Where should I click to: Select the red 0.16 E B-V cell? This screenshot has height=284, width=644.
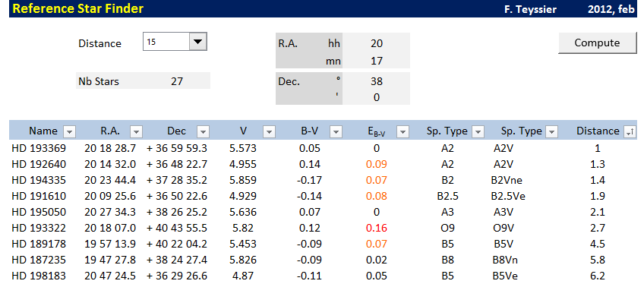(x=377, y=228)
